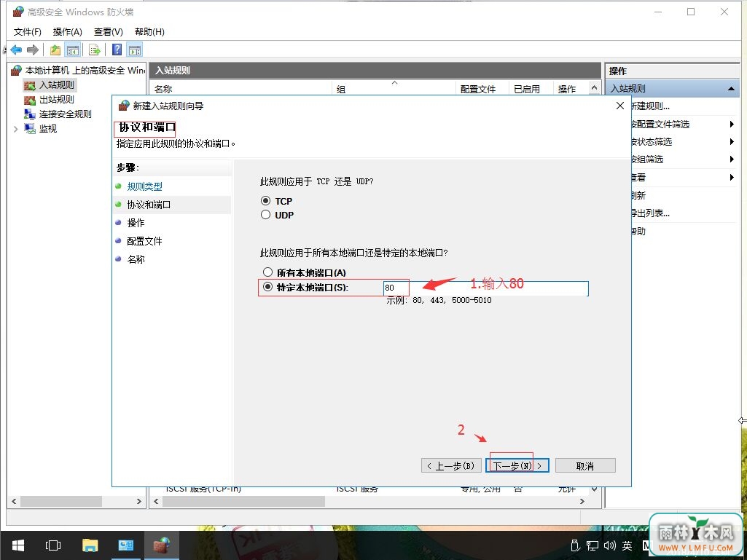Click the network tray icon
747x560 pixels.
(x=592, y=545)
